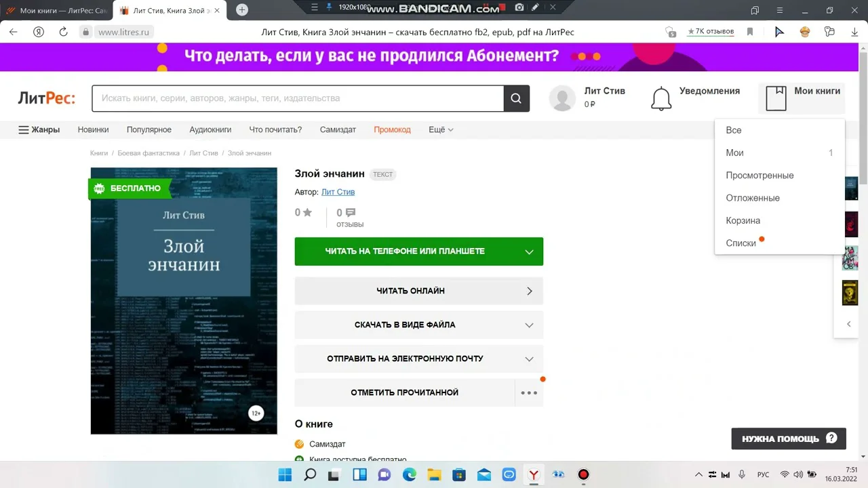Select Отложенные from My Books menu
Screen dimensions: 868x488
pyautogui.click(x=753, y=198)
